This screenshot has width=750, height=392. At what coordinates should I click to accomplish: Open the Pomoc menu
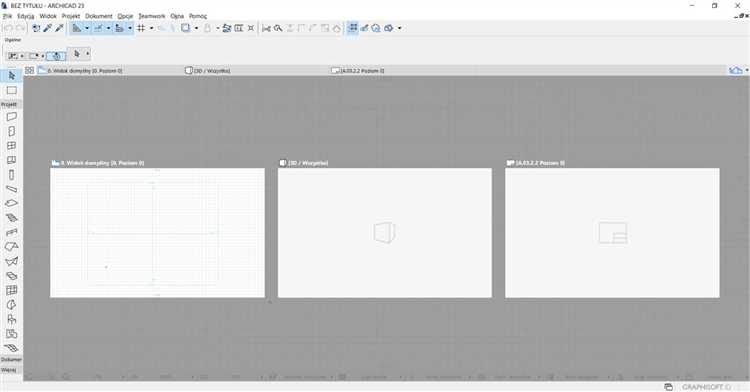[198, 16]
